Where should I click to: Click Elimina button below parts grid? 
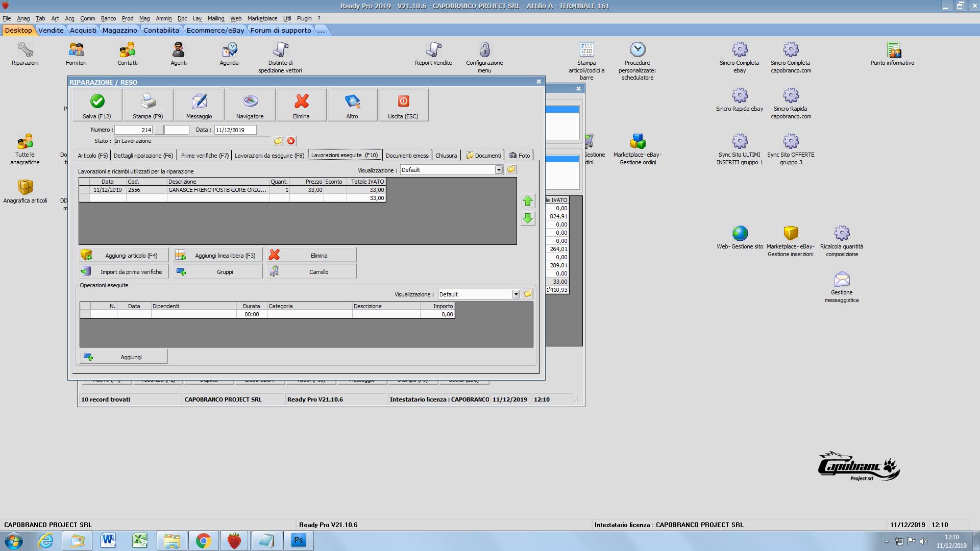(311, 255)
